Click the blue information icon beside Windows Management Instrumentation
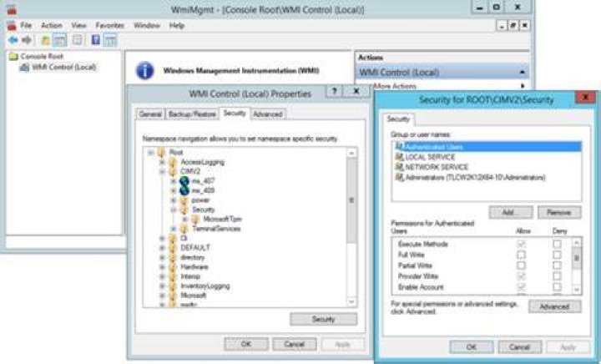Screen dimensions: 601x364 pyautogui.click(x=145, y=71)
